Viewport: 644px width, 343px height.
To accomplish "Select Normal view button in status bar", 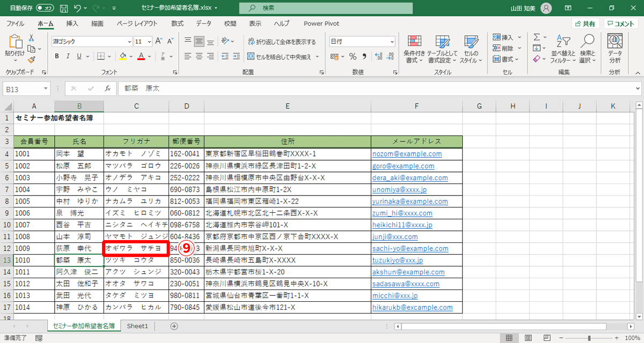I will coord(509,338).
